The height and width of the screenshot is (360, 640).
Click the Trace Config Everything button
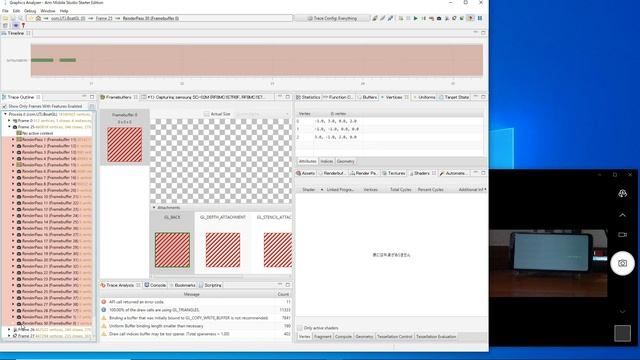[x=332, y=18]
